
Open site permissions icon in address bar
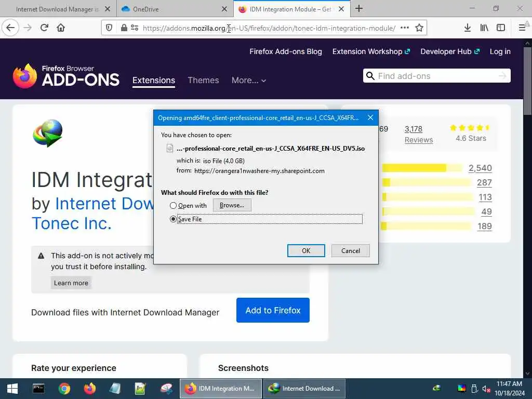135,28
